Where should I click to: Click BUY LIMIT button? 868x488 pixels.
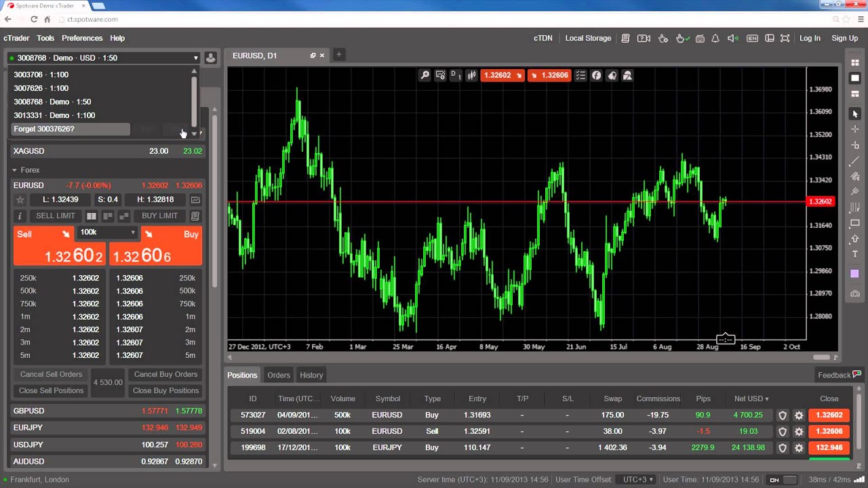coord(160,216)
